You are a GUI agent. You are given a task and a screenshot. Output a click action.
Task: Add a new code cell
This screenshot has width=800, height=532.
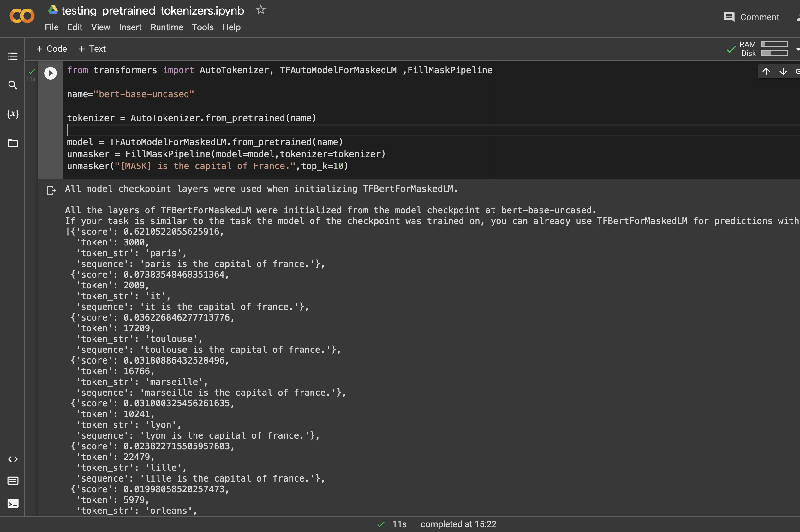[51, 49]
